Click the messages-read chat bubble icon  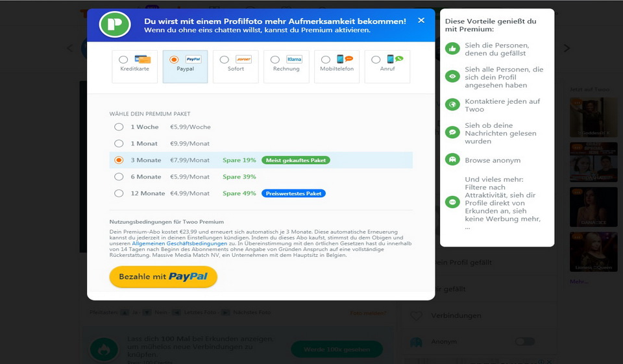(452, 133)
